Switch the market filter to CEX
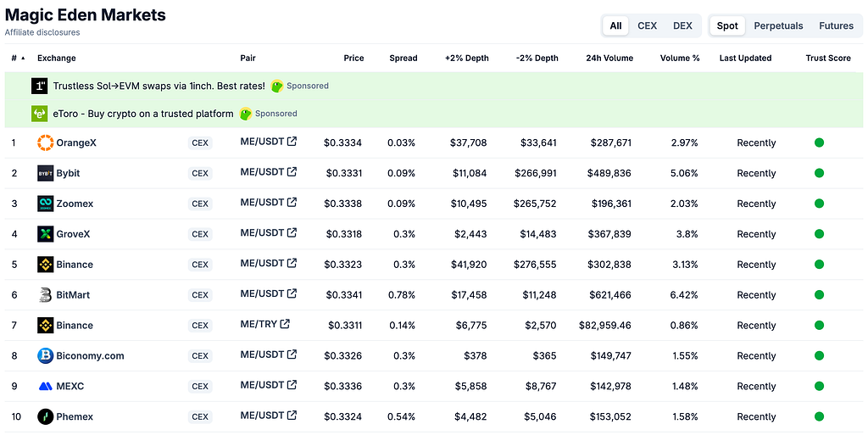The height and width of the screenshot is (441, 868). 647,25
